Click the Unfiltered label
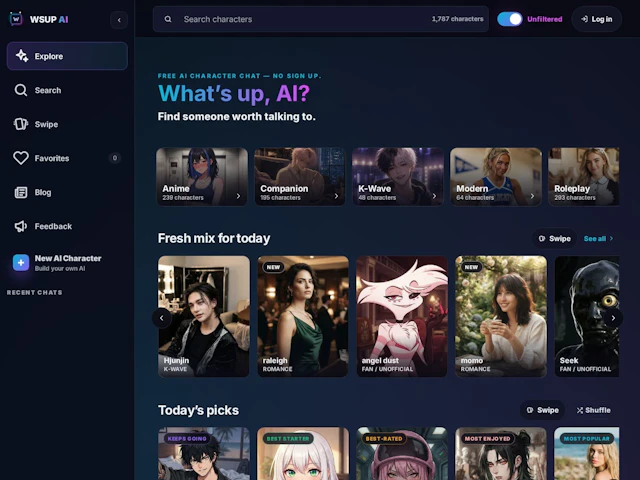This screenshot has height=480, width=640. click(544, 19)
